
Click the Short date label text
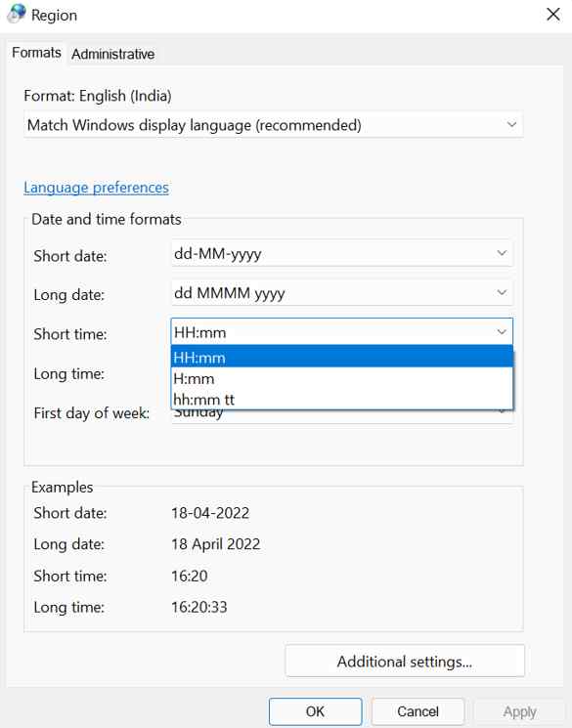click(70, 256)
